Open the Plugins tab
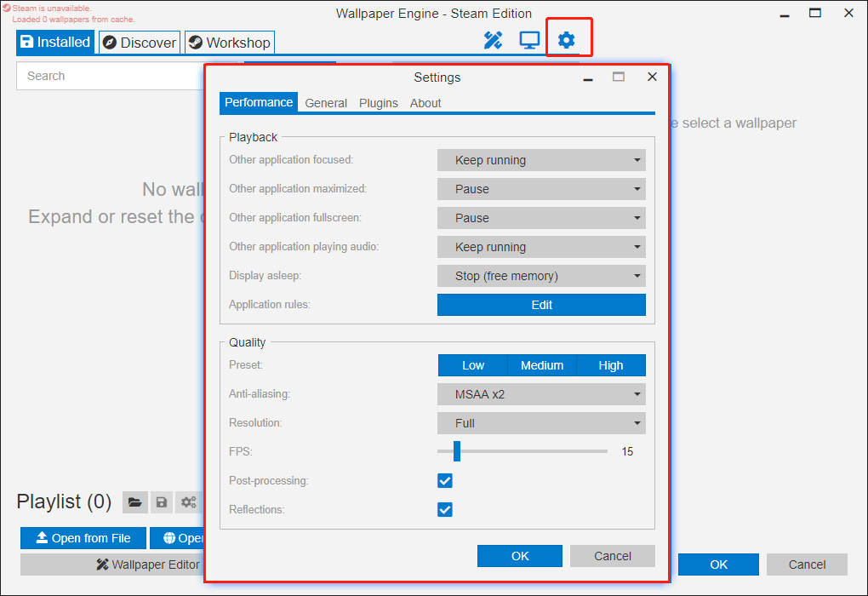868x596 pixels. coord(378,102)
